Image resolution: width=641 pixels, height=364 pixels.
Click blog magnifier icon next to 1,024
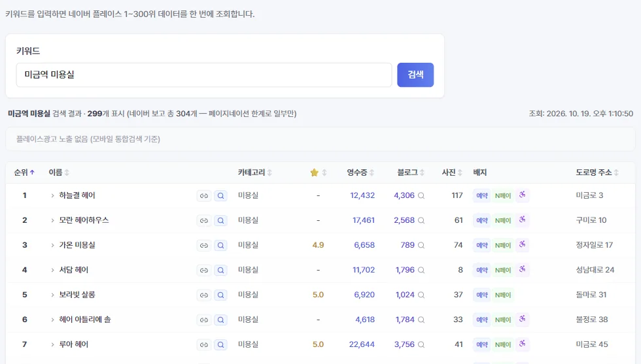coord(421,295)
